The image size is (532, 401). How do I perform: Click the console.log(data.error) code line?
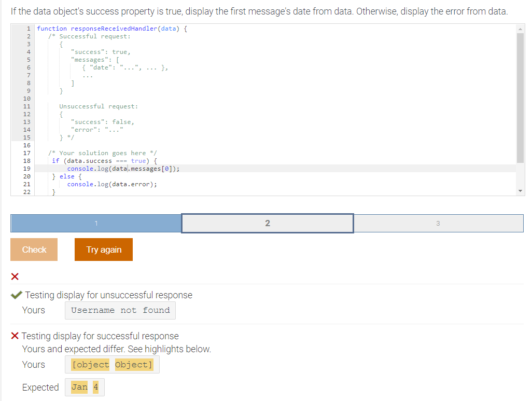pos(112,184)
